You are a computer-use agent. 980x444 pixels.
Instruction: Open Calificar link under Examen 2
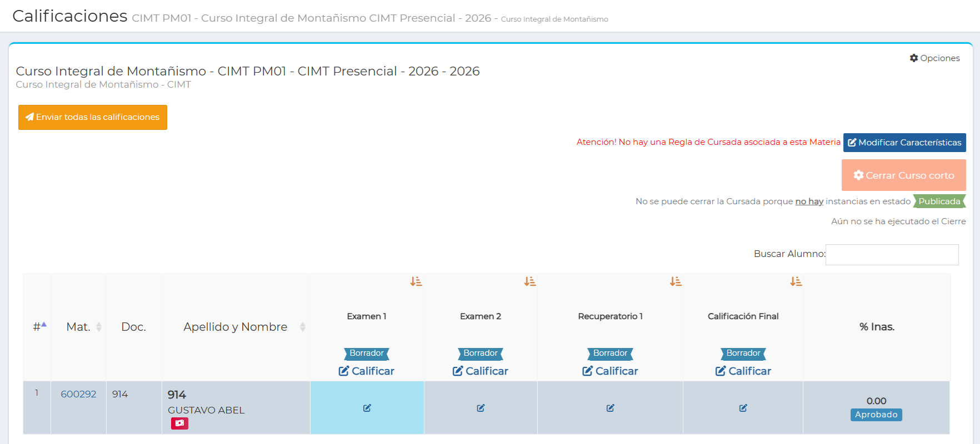[x=481, y=371]
